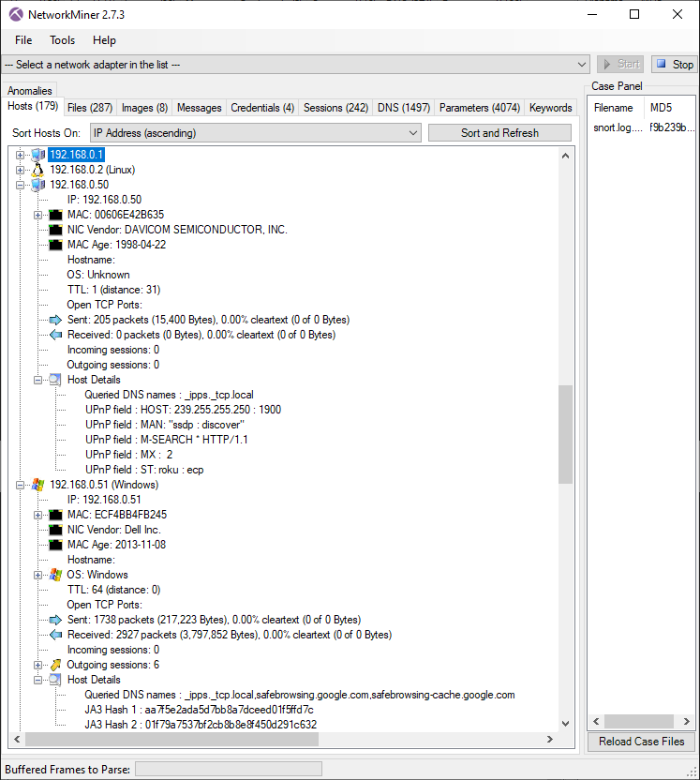Image resolution: width=700 pixels, height=780 pixels.
Task: Click the computer icon for 192.168.0.1
Action: tap(37, 155)
